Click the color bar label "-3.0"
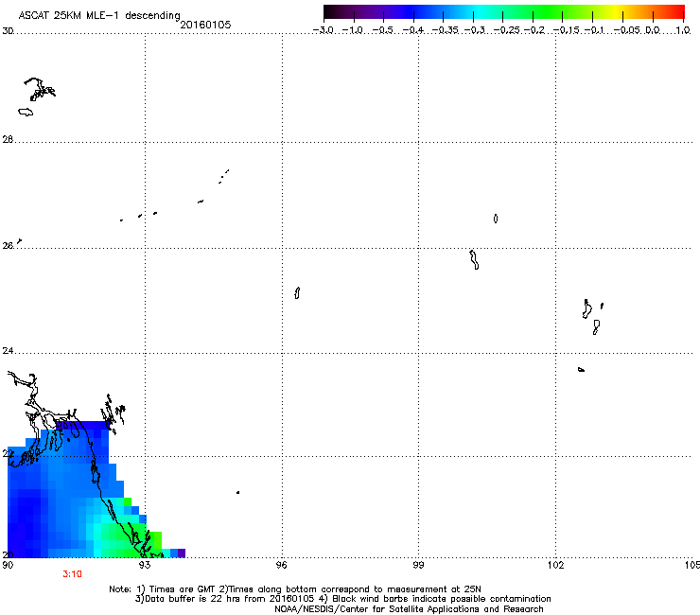The height and width of the screenshot is (615, 700). click(324, 30)
